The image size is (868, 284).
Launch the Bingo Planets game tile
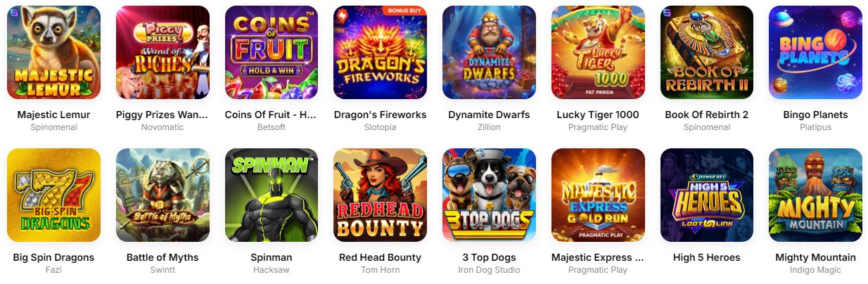pos(815,53)
